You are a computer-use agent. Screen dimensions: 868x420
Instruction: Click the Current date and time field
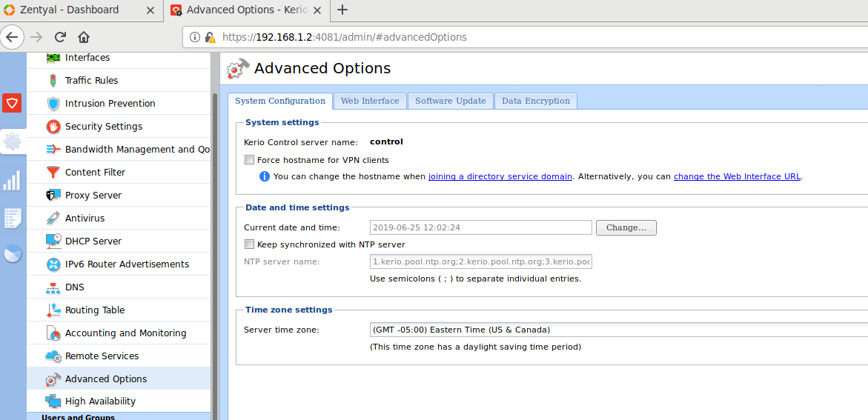tap(480, 227)
